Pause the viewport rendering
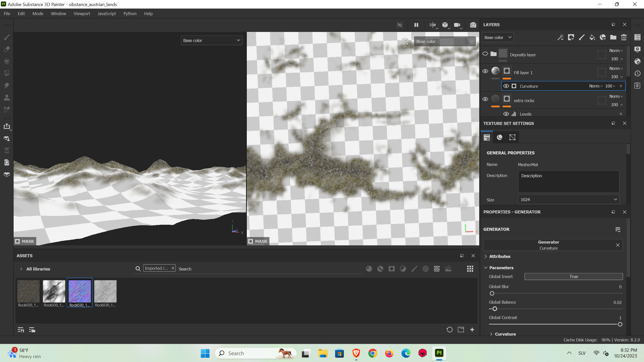Screen dimensions: 644x362 416,25
